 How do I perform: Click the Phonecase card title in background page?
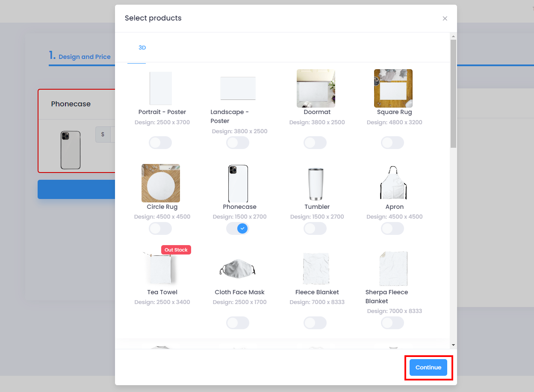71,104
